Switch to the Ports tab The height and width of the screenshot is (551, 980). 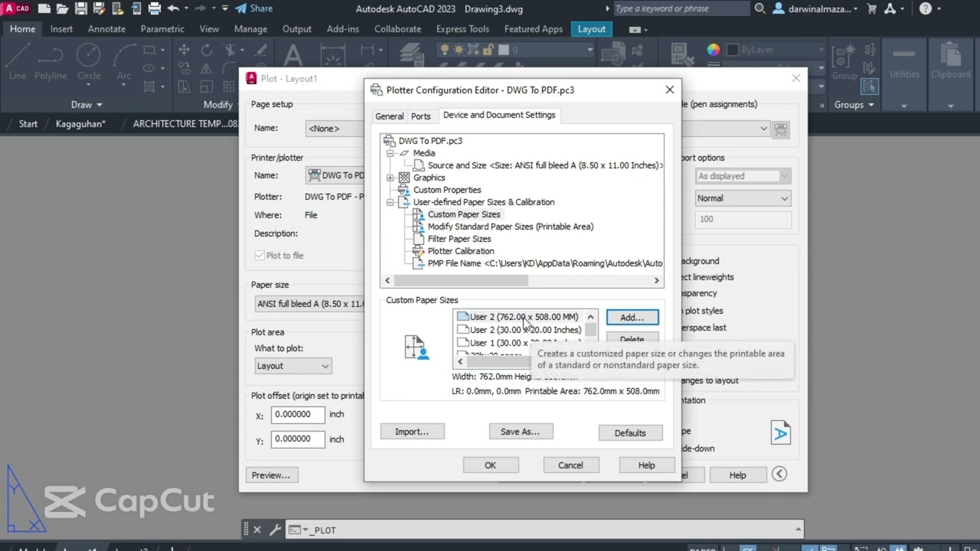421,116
